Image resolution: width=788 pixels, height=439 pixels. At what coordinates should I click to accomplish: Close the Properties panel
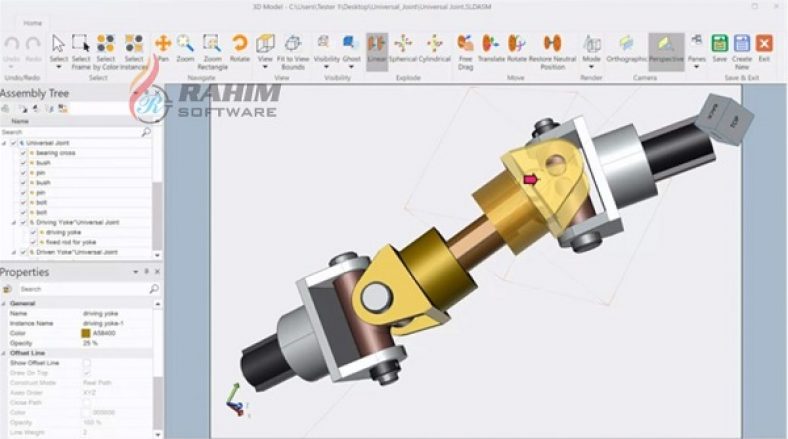[157, 271]
